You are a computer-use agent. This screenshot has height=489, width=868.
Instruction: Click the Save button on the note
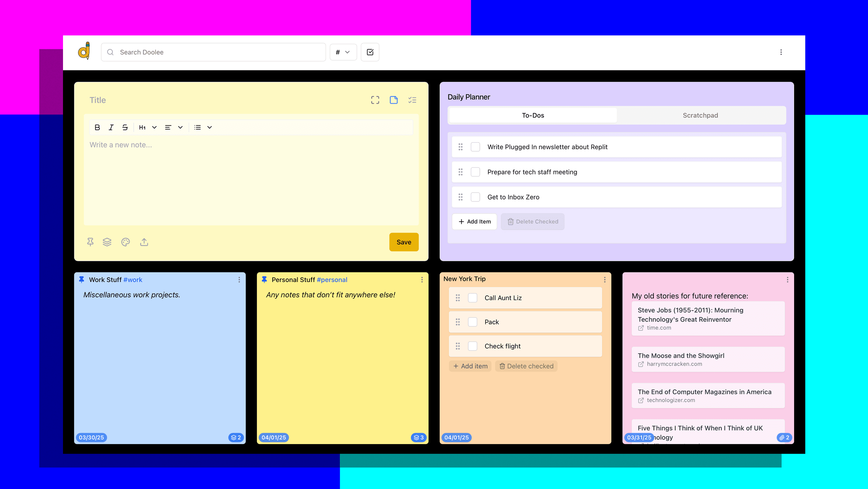click(x=404, y=242)
